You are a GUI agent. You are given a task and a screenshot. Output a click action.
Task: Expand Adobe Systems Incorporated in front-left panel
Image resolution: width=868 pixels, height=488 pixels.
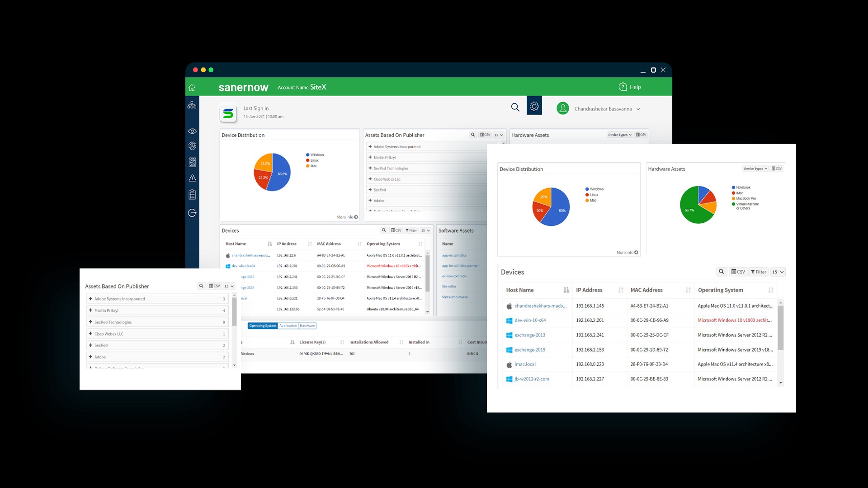90,299
